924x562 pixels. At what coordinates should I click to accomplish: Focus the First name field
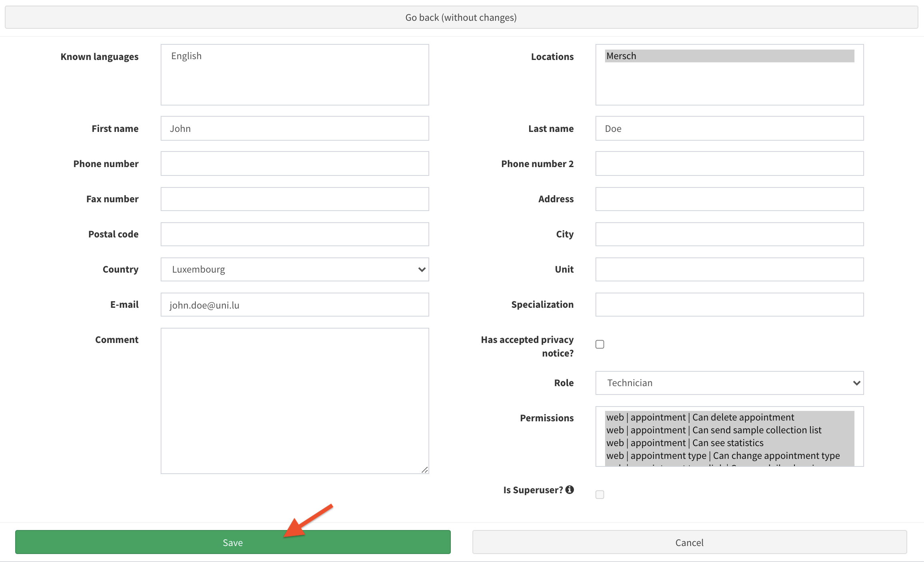click(295, 129)
